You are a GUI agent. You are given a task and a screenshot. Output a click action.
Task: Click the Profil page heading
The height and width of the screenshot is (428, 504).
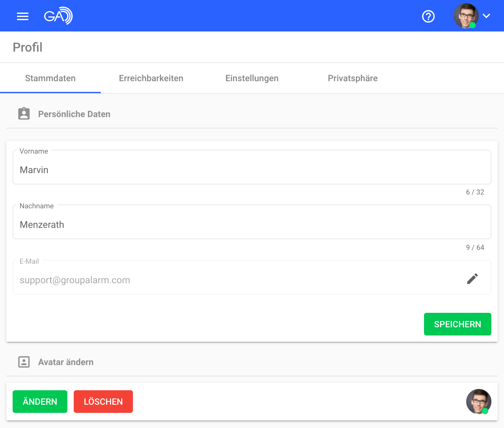point(28,48)
